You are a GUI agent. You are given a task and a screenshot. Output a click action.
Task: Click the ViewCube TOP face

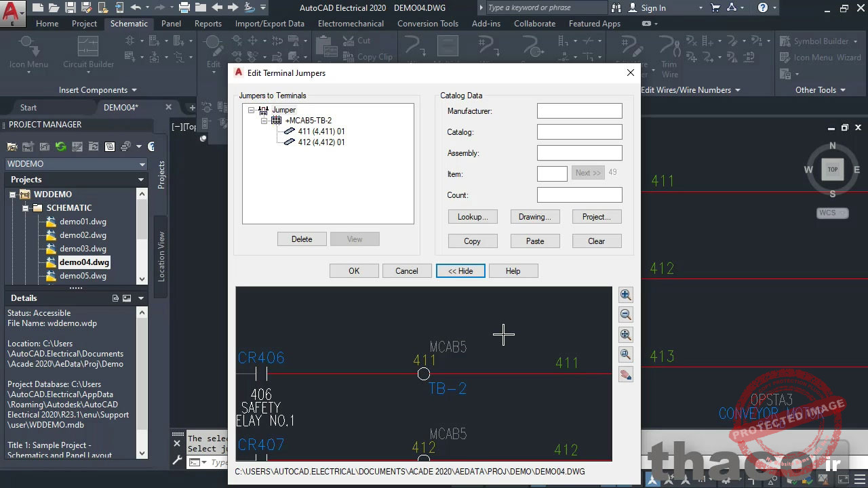pos(832,169)
